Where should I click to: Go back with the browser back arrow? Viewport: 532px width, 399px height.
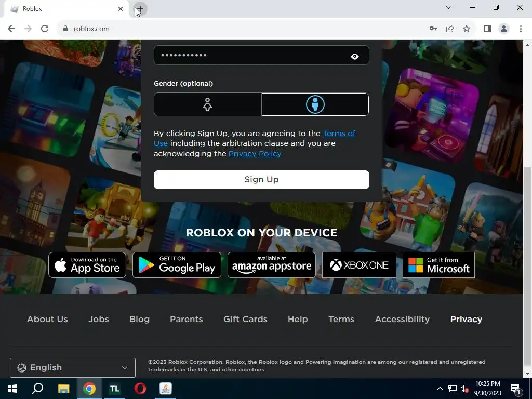tap(11, 29)
